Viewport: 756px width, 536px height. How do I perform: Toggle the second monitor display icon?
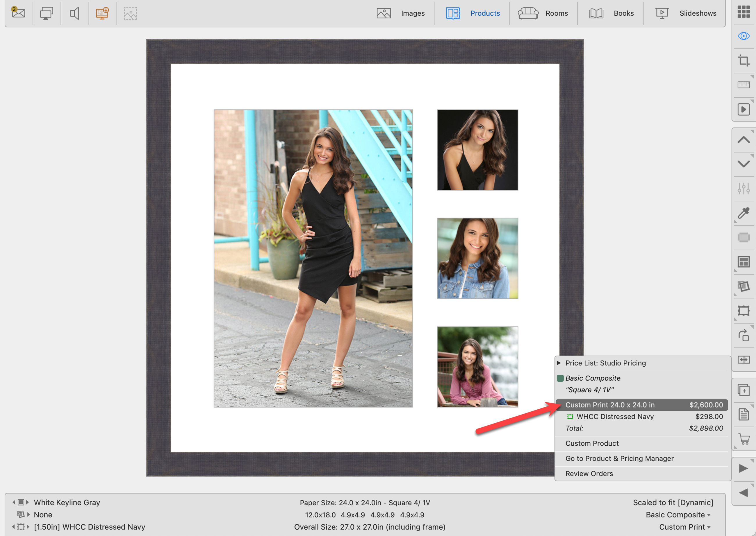tap(46, 13)
